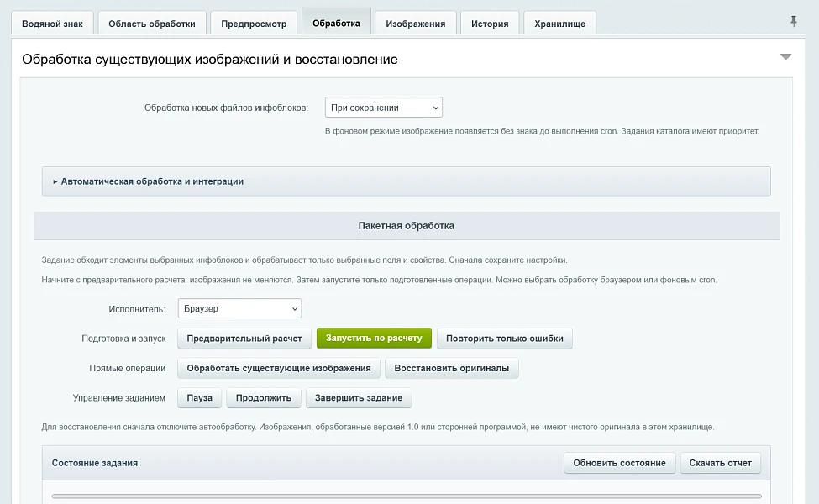Click Восстановить оригиналы button
819x504 pixels.
(452, 368)
